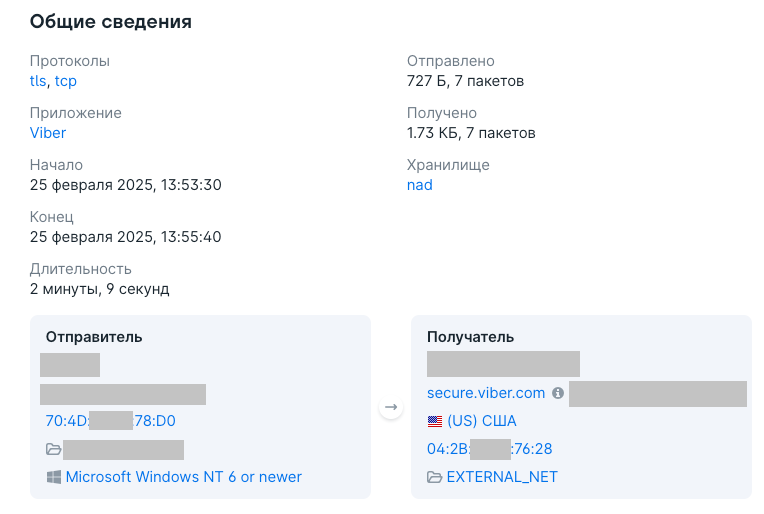
Task: Click the sender MAC address 70:4D…78:D0
Action: click(111, 421)
